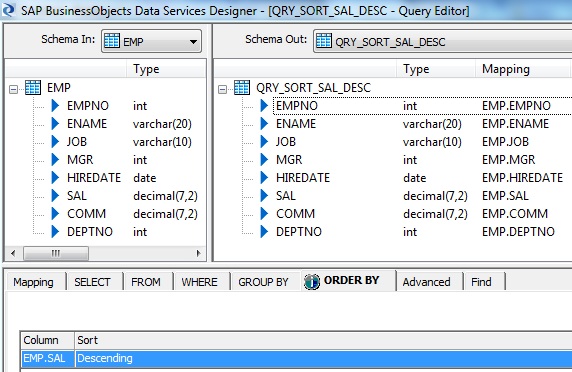This screenshot has width=572, height=372.
Task: Click the table icon inside Schema In dropdown
Action: pyautogui.click(x=112, y=41)
